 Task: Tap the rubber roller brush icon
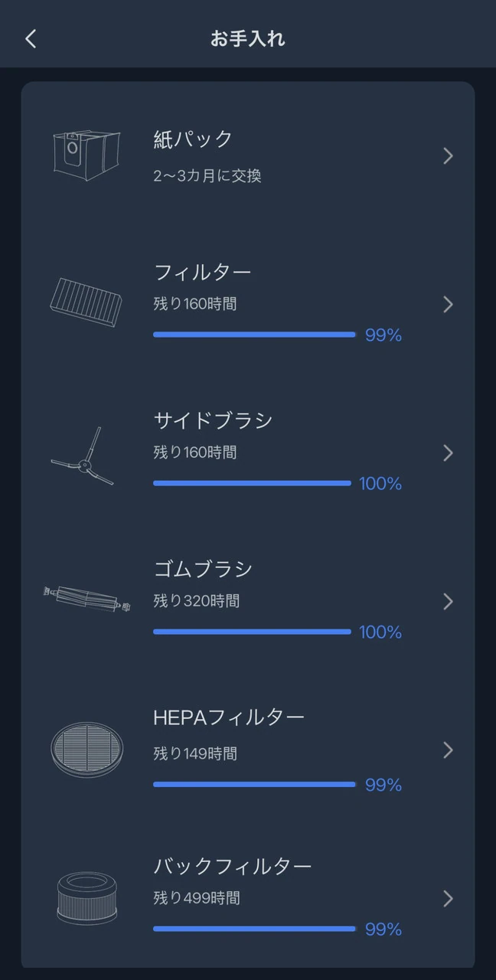tap(86, 597)
